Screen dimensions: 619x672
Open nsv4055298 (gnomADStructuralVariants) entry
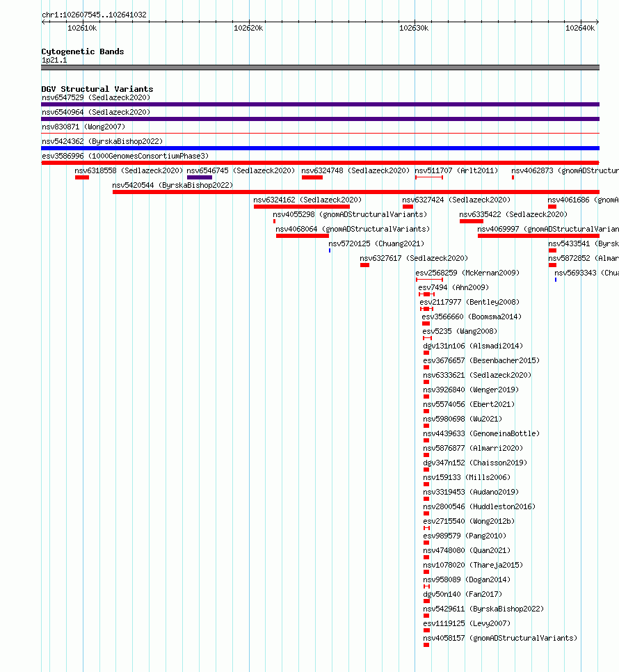(x=350, y=214)
